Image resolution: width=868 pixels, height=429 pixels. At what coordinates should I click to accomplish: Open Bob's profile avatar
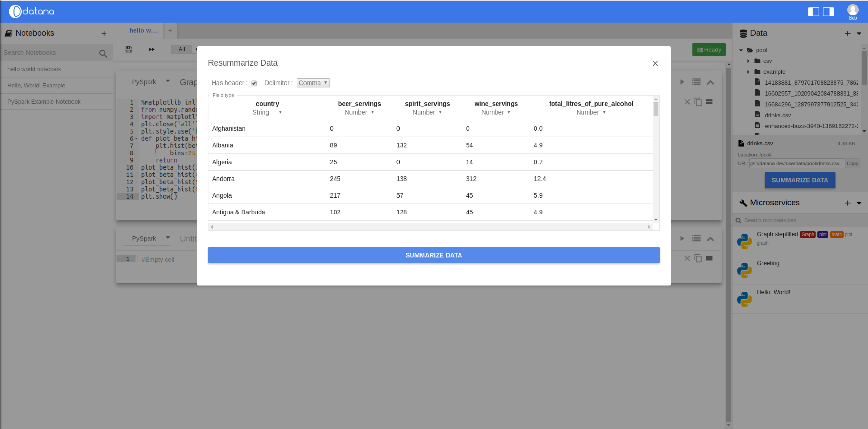(x=853, y=10)
